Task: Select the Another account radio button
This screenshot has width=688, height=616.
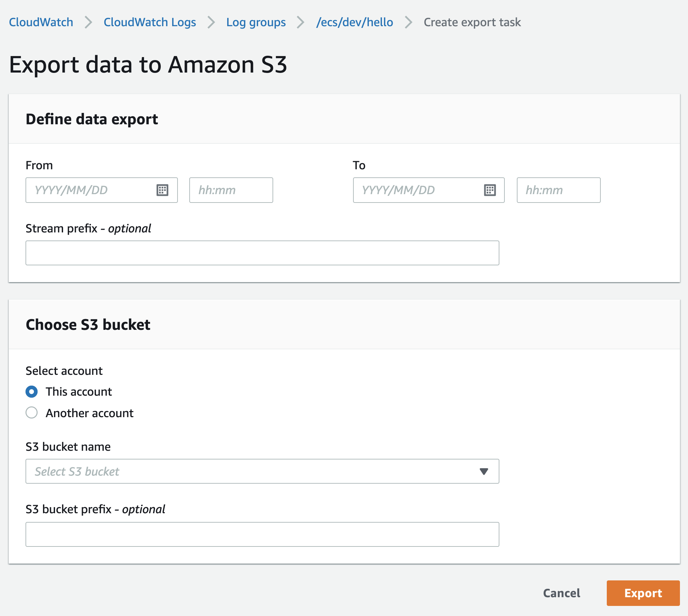Action: point(32,413)
